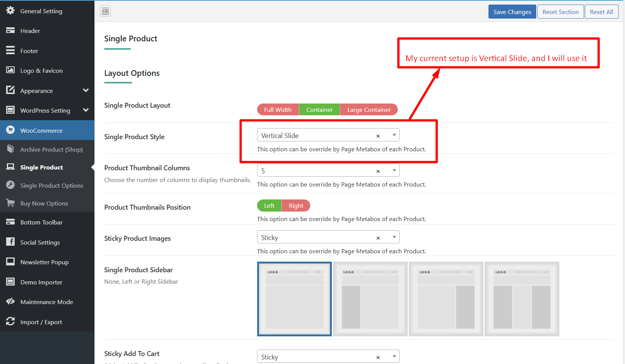Select Container product layout
Screen dimensions: 625x364
tap(319, 110)
